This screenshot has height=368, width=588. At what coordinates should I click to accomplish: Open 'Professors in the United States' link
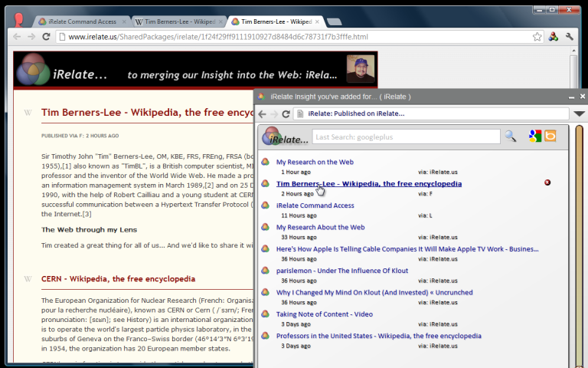coord(379,336)
